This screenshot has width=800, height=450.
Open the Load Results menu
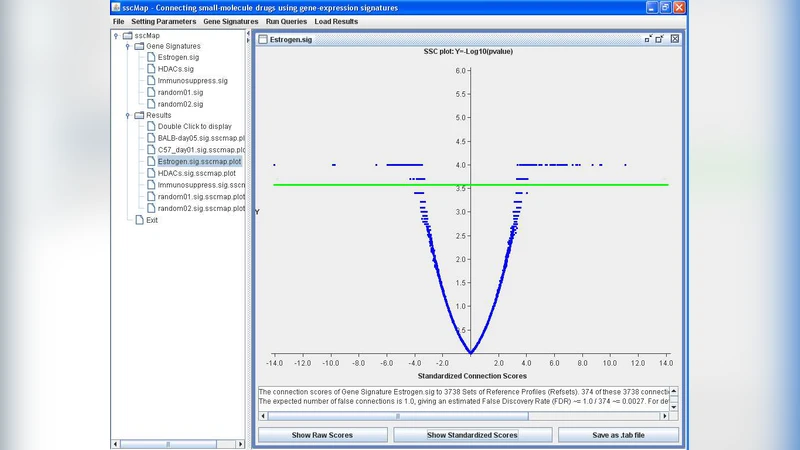336,21
